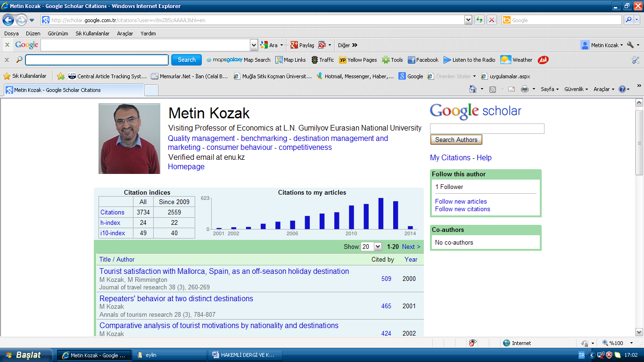Click the Metin Kozak profile photo
The width and height of the screenshot is (644, 362).
pyautogui.click(x=129, y=139)
